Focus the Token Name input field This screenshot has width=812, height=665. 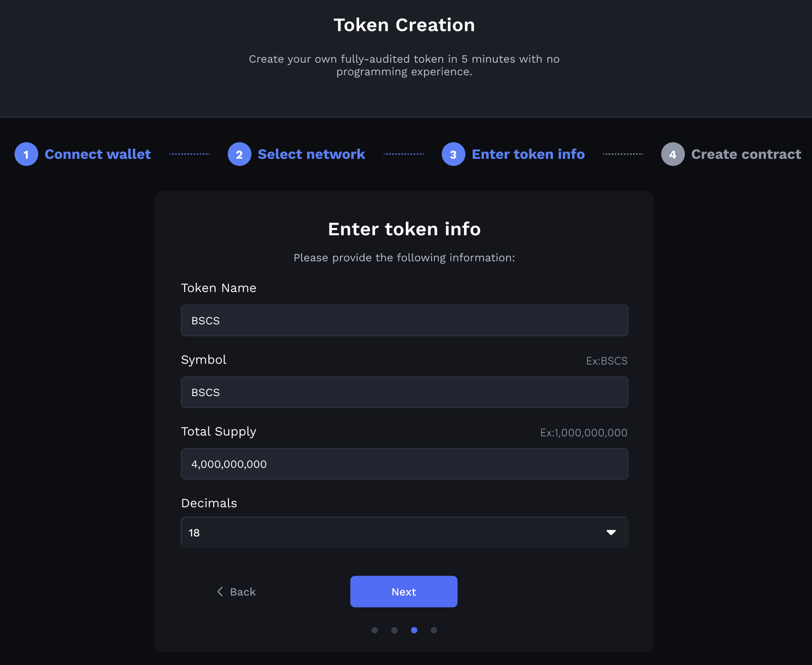click(x=404, y=321)
